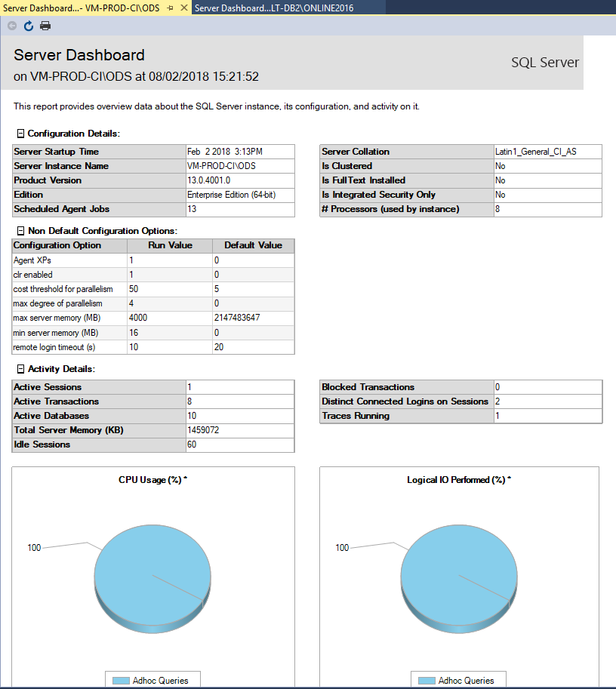Image resolution: width=616 pixels, height=689 pixels.
Task: Click the back navigation arrow icon
Action: tap(12, 26)
